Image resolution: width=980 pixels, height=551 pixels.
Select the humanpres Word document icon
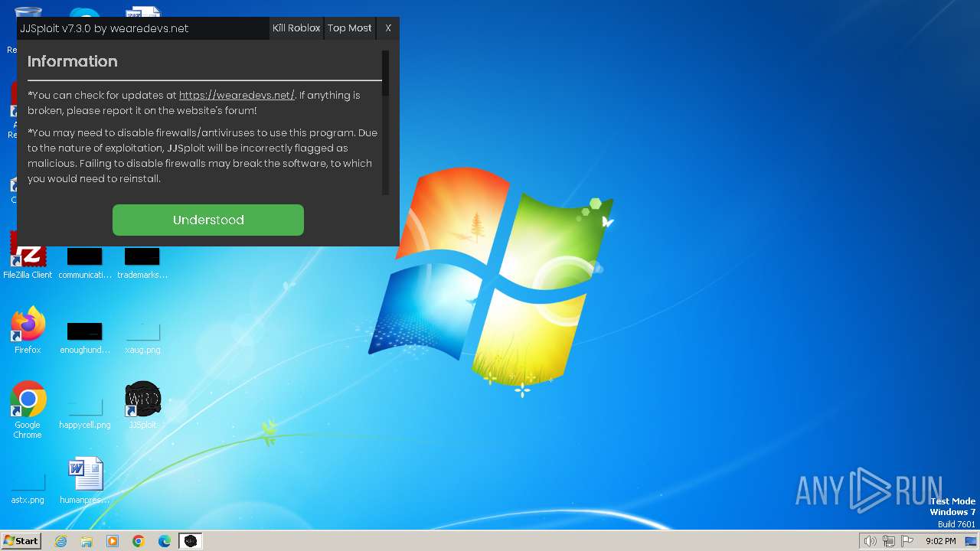[85, 481]
